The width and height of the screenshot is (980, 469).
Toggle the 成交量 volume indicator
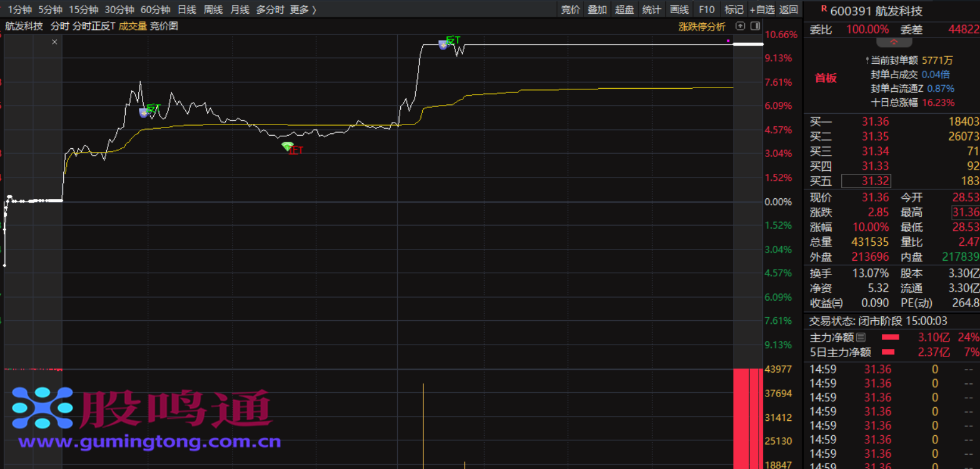[133, 26]
